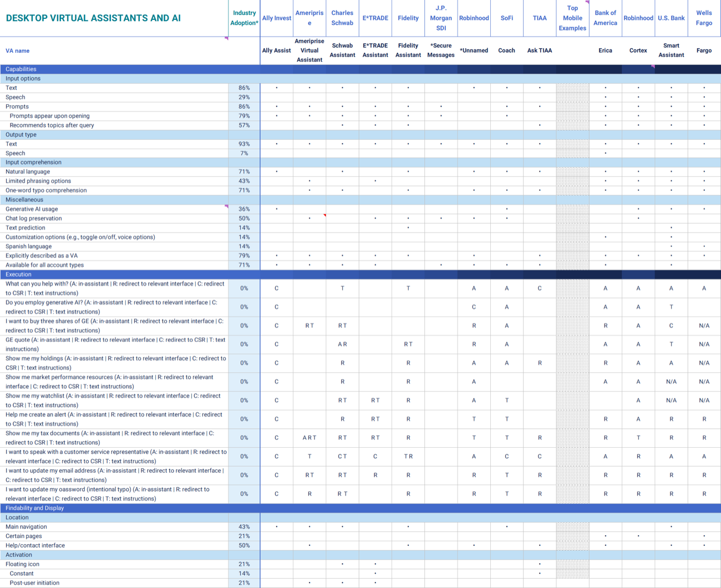Select the 'Industry Adoption*' column header
721x588 pixels.
pos(244,18)
